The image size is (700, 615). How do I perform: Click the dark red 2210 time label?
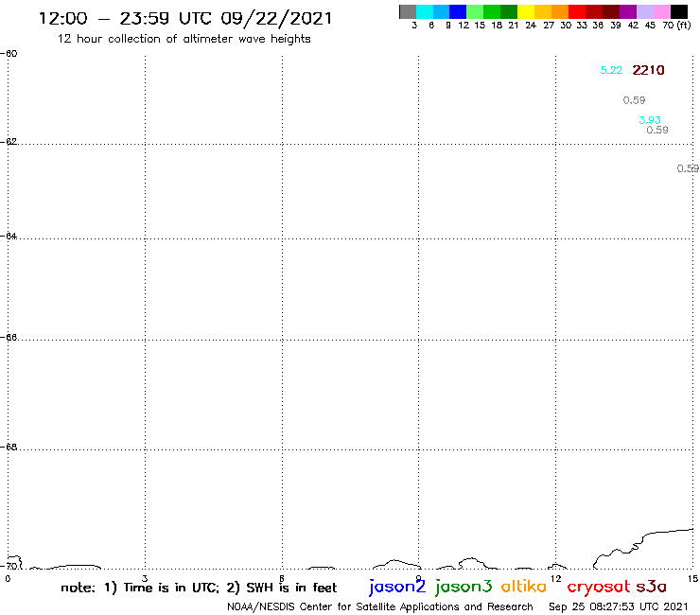tap(648, 70)
